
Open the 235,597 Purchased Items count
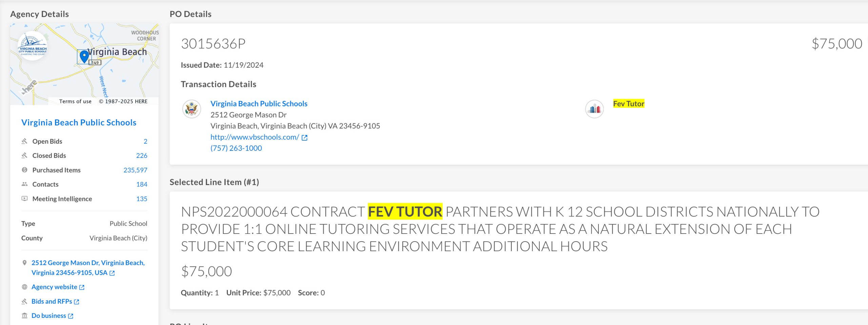click(x=135, y=170)
